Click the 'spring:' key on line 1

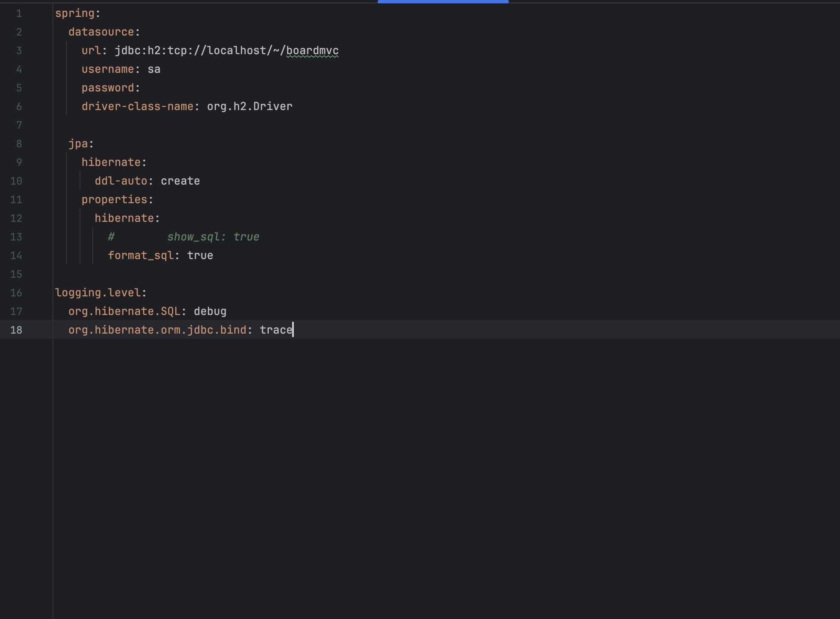tap(77, 14)
